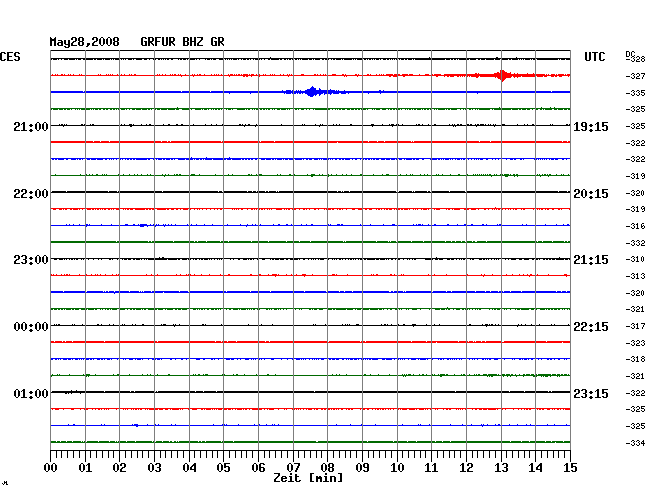Screen dimensions: 650x494
Task: Click minute 09 on the time axis
Action: pos(362,468)
